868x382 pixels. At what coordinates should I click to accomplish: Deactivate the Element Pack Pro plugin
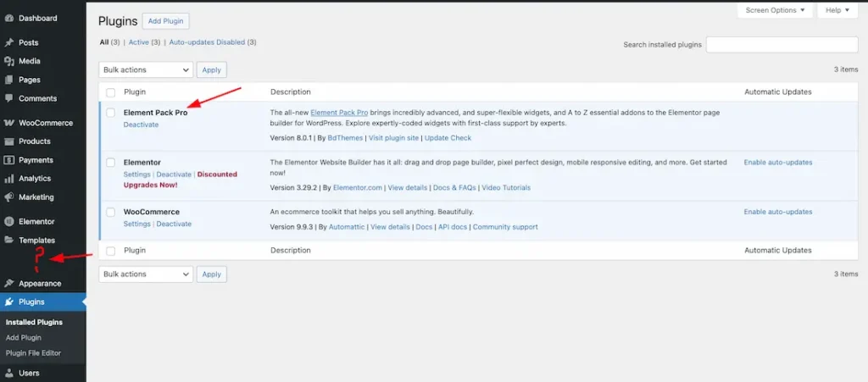point(141,125)
